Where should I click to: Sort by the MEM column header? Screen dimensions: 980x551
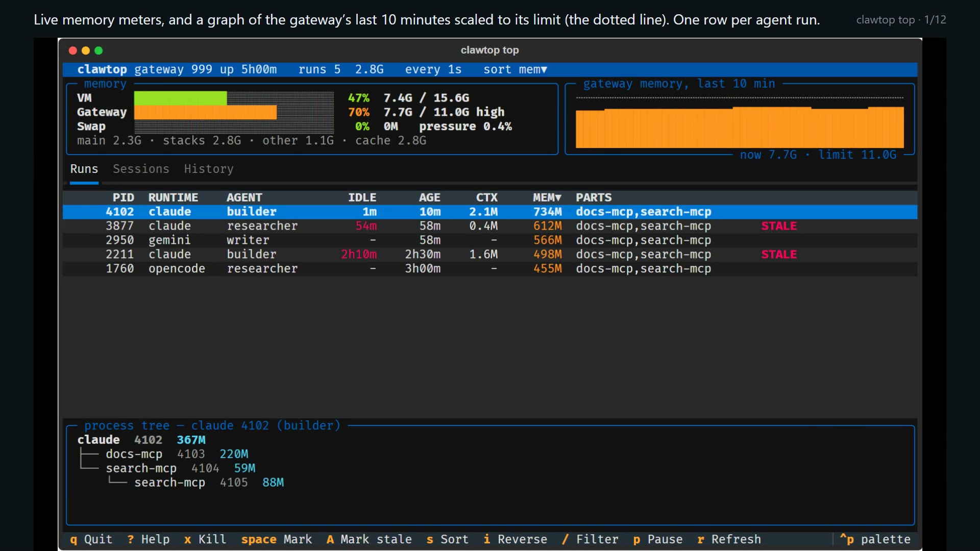click(x=547, y=197)
